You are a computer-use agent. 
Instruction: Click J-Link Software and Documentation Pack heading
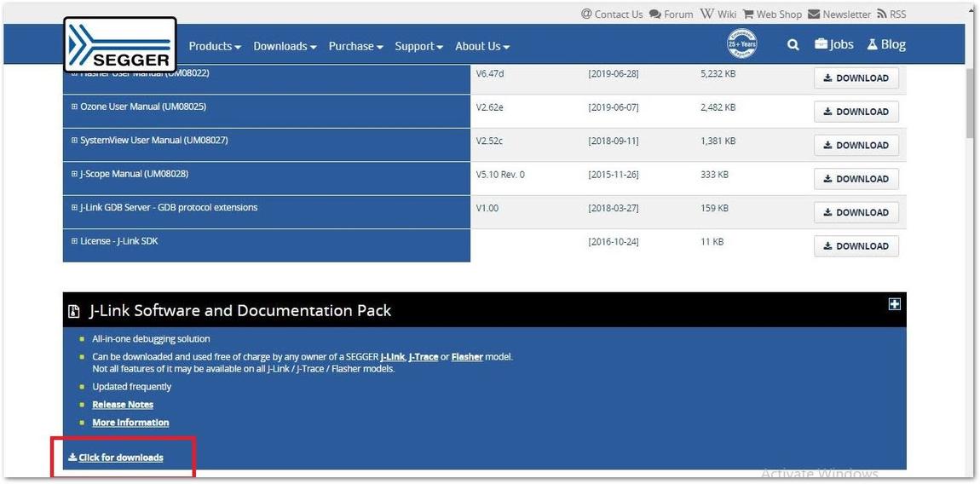240,311
